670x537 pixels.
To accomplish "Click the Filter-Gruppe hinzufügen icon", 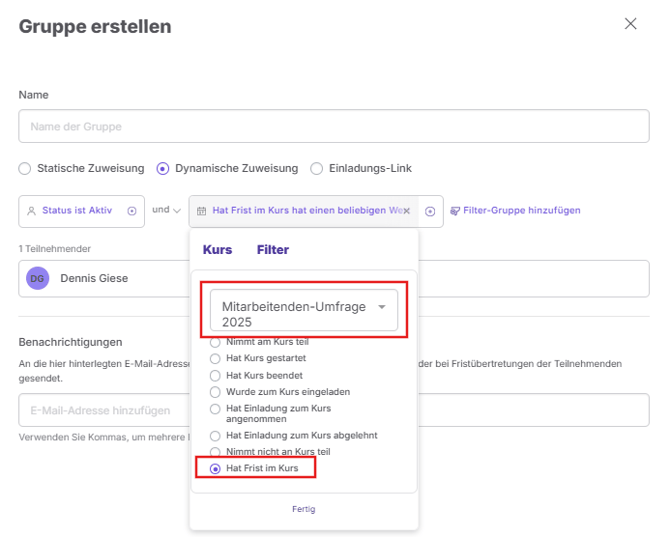I will (x=455, y=211).
